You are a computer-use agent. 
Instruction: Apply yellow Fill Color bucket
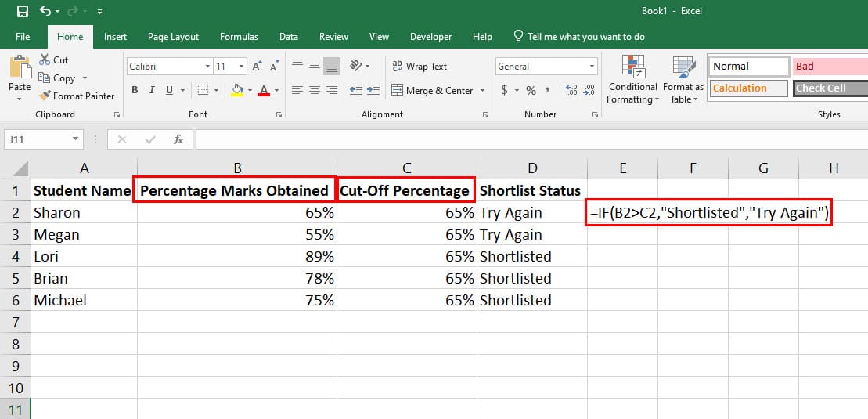pos(237,90)
